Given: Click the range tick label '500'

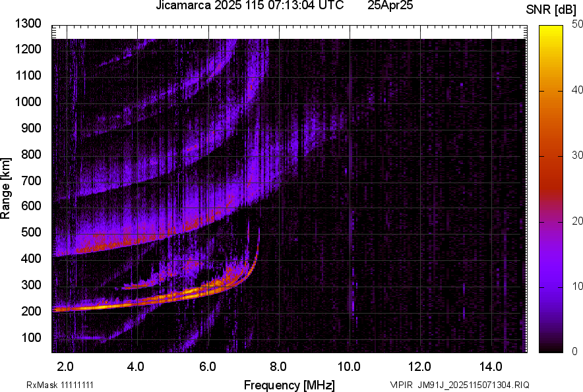Looking at the screenshot, I should point(31,232).
